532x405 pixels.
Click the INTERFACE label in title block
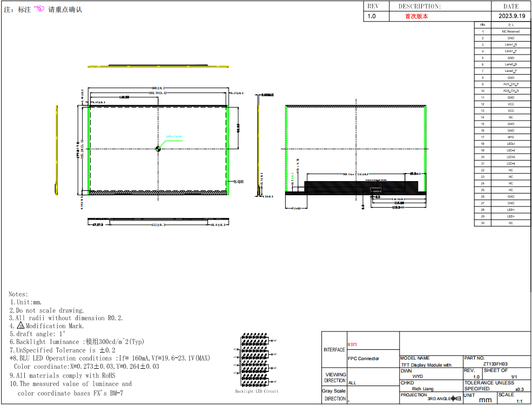334,350
